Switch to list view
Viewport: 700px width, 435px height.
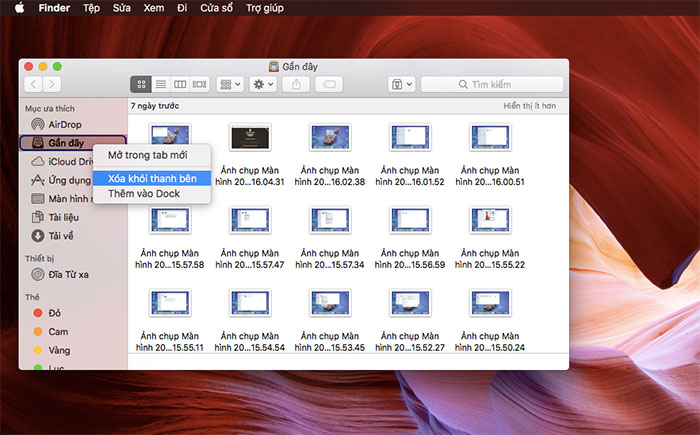coord(161,84)
